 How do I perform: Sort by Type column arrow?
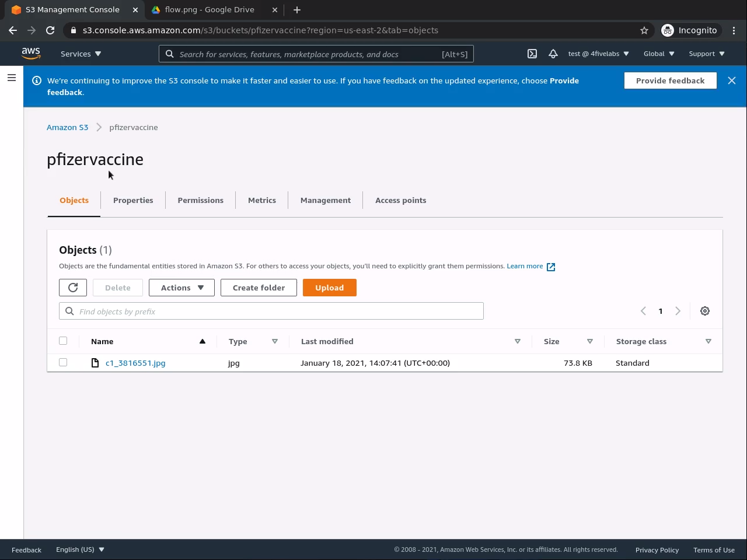click(x=275, y=341)
